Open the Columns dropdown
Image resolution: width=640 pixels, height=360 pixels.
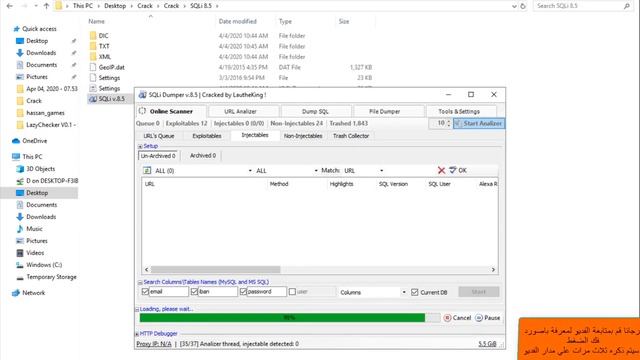(x=373, y=292)
